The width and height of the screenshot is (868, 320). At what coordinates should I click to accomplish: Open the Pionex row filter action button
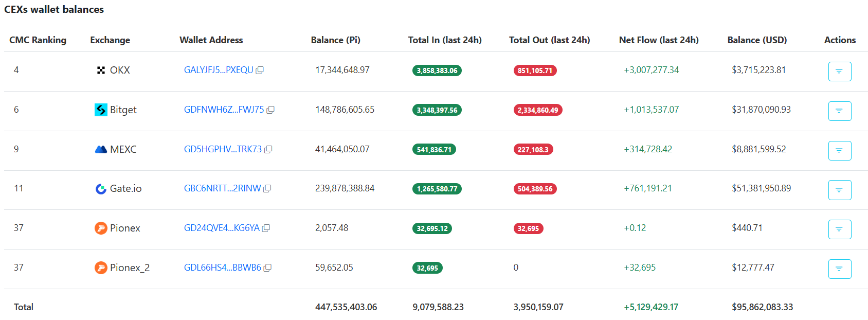(x=839, y=229)
